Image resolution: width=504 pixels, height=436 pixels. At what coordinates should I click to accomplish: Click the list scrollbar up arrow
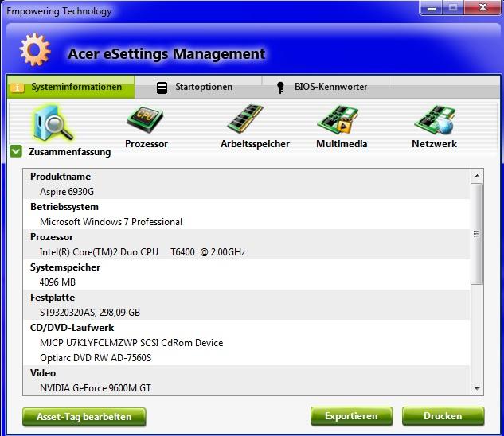[477, 176]
